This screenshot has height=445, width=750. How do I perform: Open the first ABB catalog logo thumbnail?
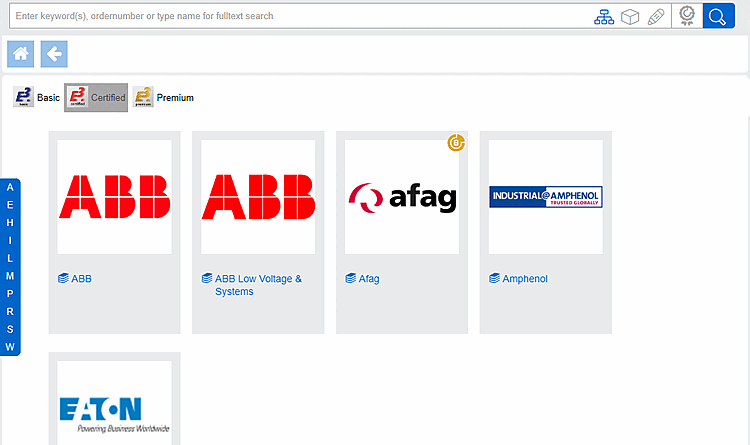pyautogui.click(x=114, y=197)
